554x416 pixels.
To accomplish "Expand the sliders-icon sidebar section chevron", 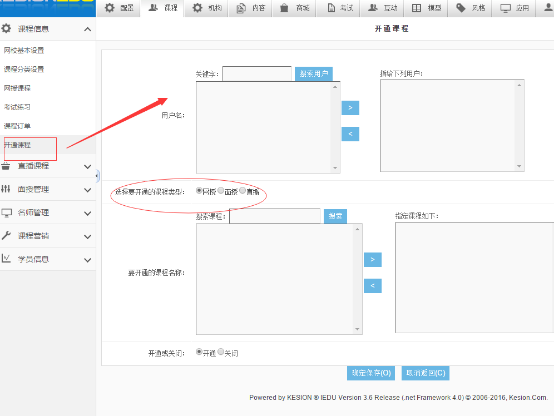I will coord(88,190).
